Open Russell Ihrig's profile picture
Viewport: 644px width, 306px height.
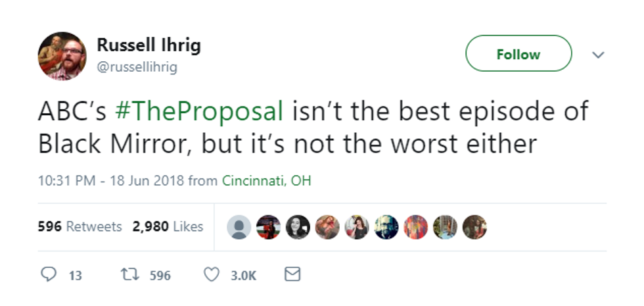62,56
